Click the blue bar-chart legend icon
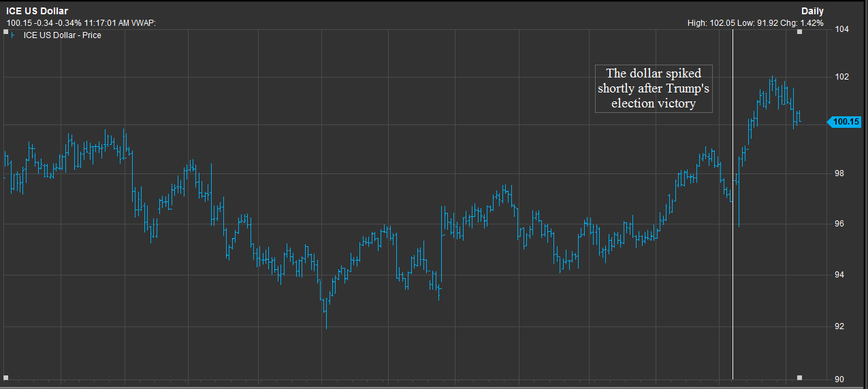Image resolution: width=868 pixels, height=389 pixels. (13, 35)
